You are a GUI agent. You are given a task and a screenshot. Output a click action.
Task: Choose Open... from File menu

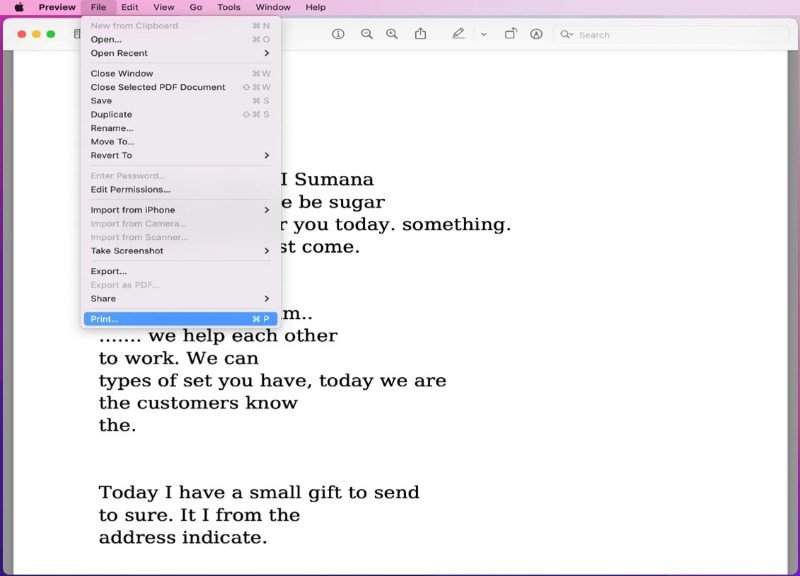180,39
